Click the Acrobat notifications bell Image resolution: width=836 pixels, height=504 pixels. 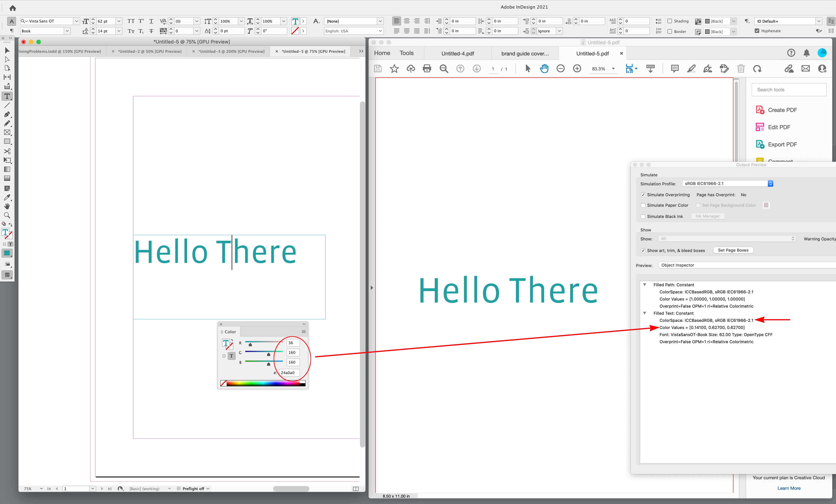click(x=806, y=53)
